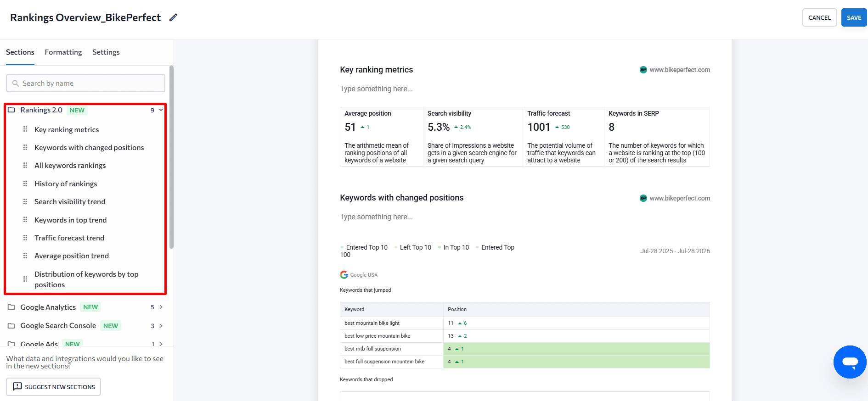Click the Rankings 2.0 folder icon
The image size is (868, 401).
tap(11, 110)
